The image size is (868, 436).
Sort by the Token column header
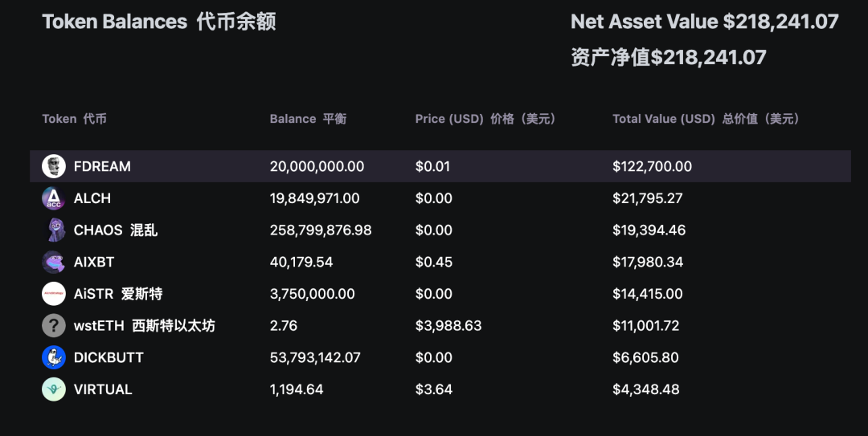(74, 119)
